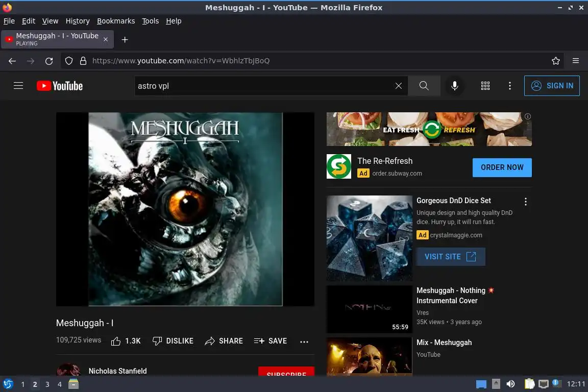588x392 pixels.
Task: Open YouTube settings three-dot menu
Action: [509, 86]
